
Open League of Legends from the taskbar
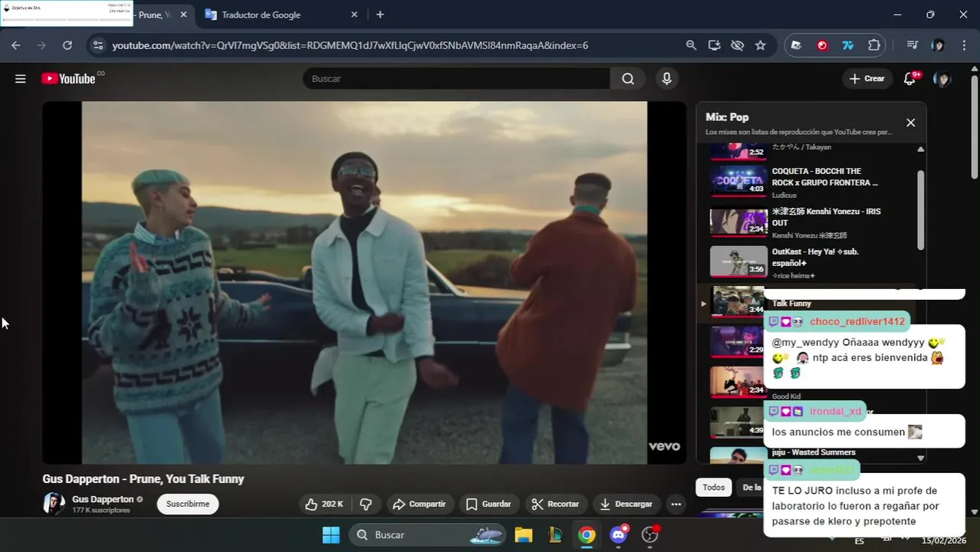point(555,535)
